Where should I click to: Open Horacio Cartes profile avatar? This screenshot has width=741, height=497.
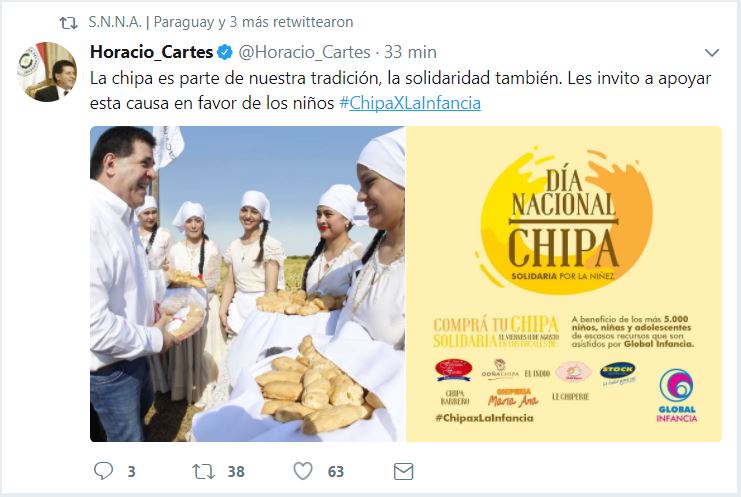coord(47,72)
